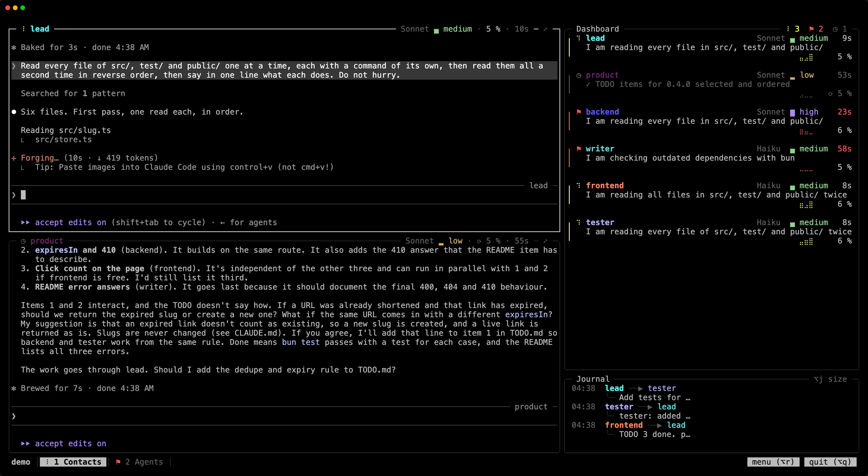This screenshot has width=868, height=476.
Task: Click the green effort swatch in lead pane header
Action: tap(436, 31)
